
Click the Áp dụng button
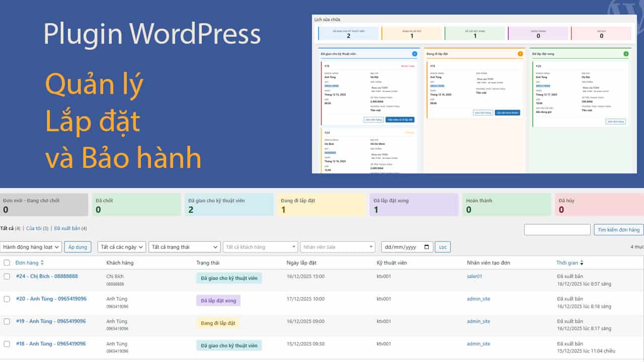coord(77,247)
